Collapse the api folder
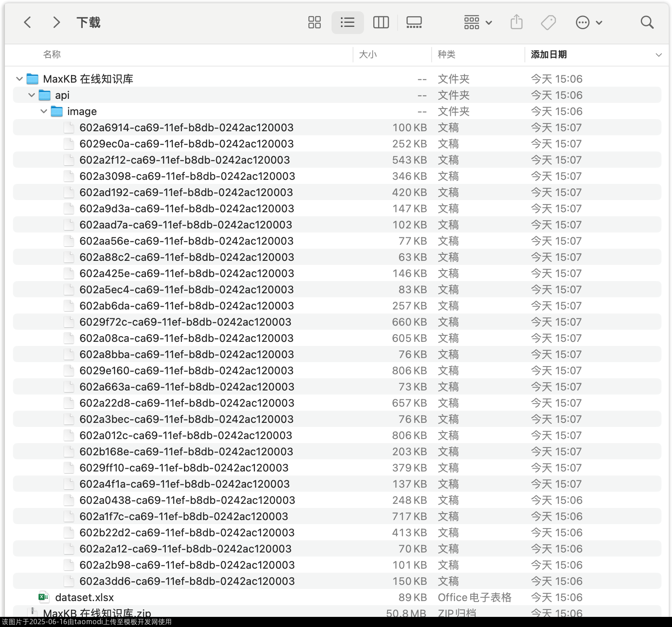 coord(32,95)
